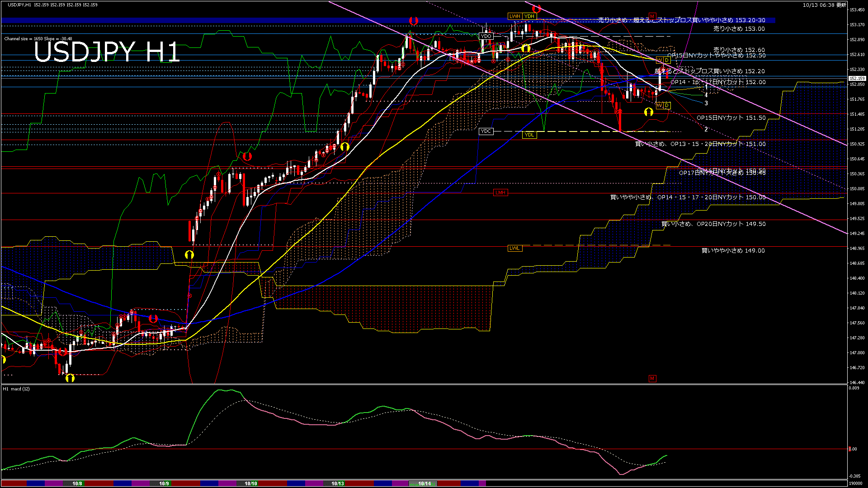Image resolution: width=868 pixels, height=488 pixels.
Task: Select the OP15日NYカット 151.50 label
Action: tap(731, 117)
